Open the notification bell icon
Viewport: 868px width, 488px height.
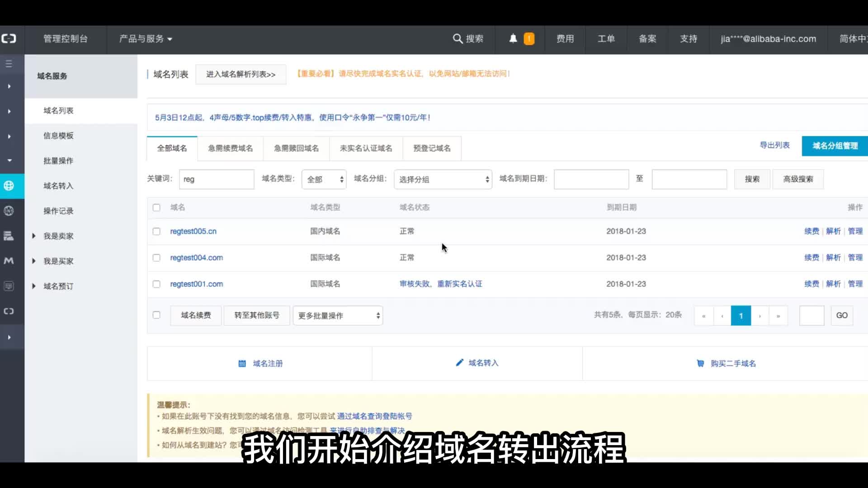pyautogui.click(x=513, y=39)
